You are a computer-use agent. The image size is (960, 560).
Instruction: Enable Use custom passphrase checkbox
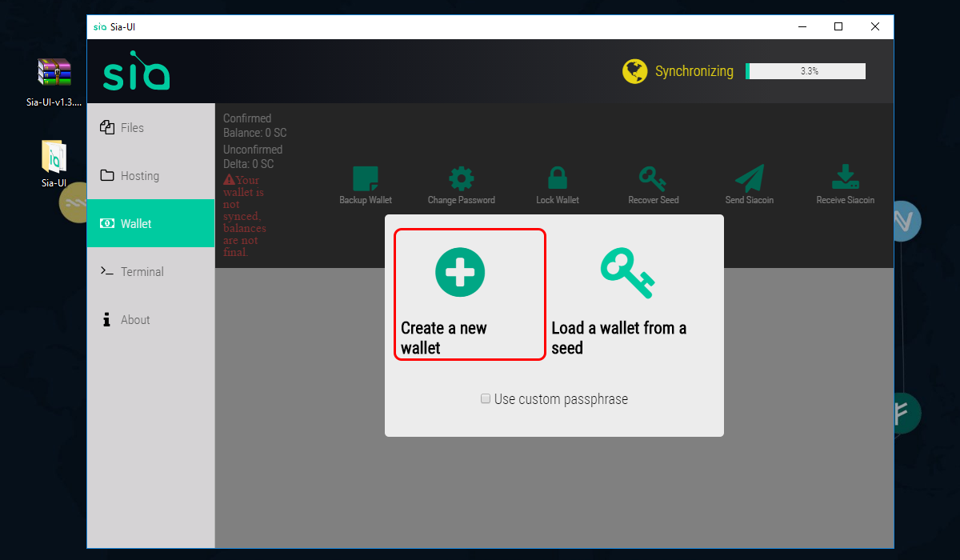click(x=486, y=398)
